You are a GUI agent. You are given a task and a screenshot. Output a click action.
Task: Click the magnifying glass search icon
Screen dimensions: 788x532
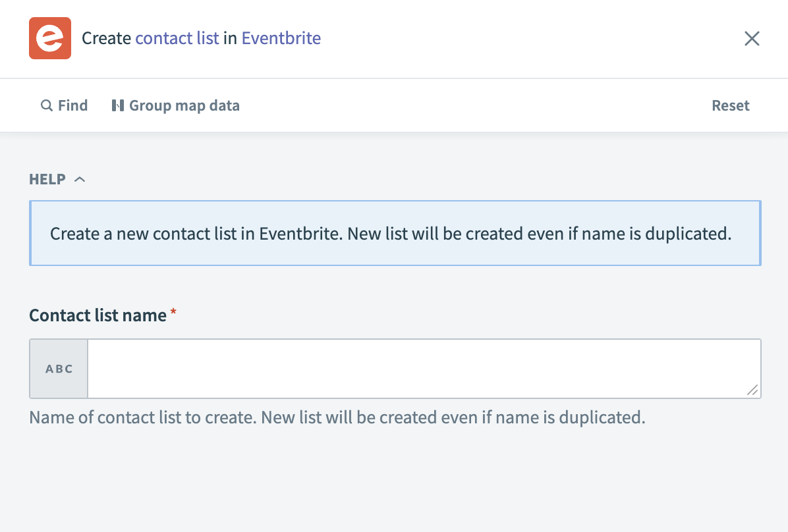point(46,105)
